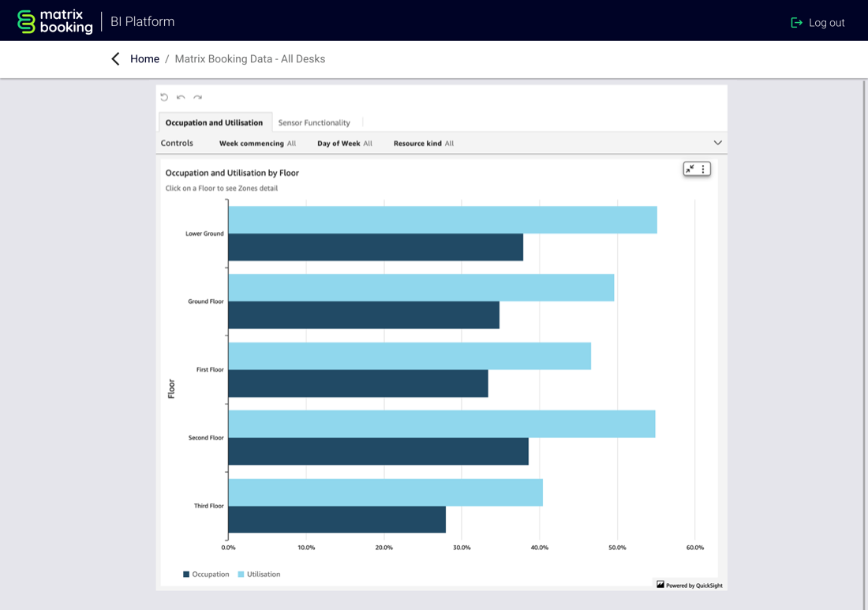The image size is (868, 610).
Task: Toggle the Occupation series in the legend
Action: coord(206,574)
